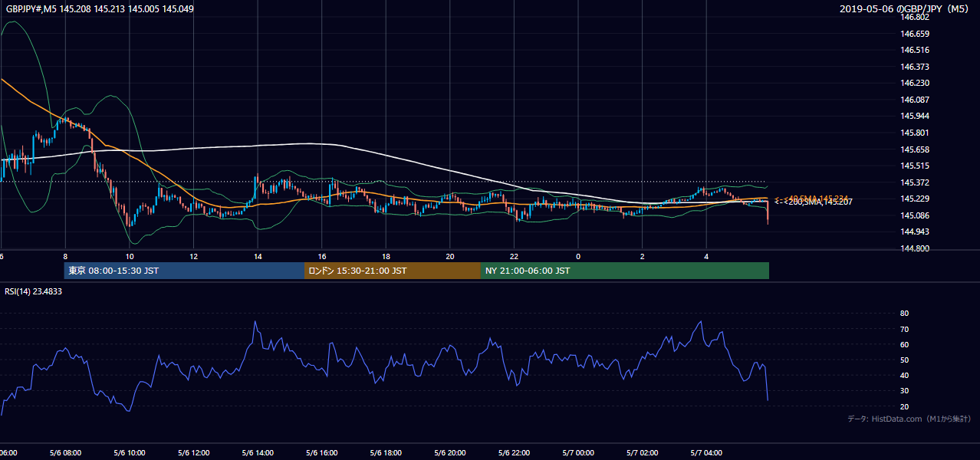Click the 5/6 10:00 time label
Viewport: 980px width, 460px height.
130,452
